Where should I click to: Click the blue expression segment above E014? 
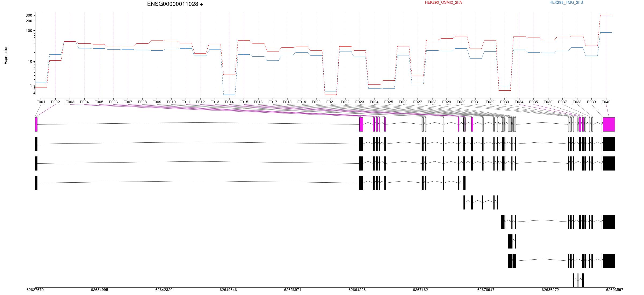click(229, 95)
